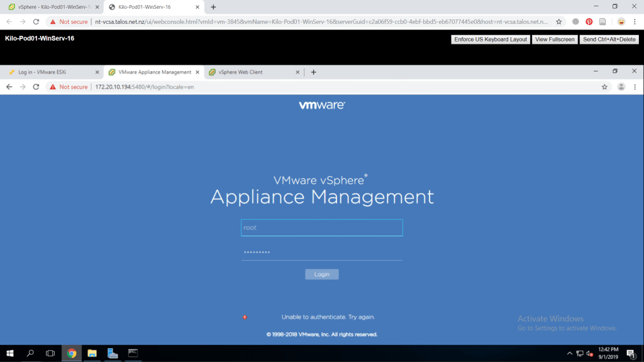Reload the inner Appliance Management page

(x=36, y=87)
